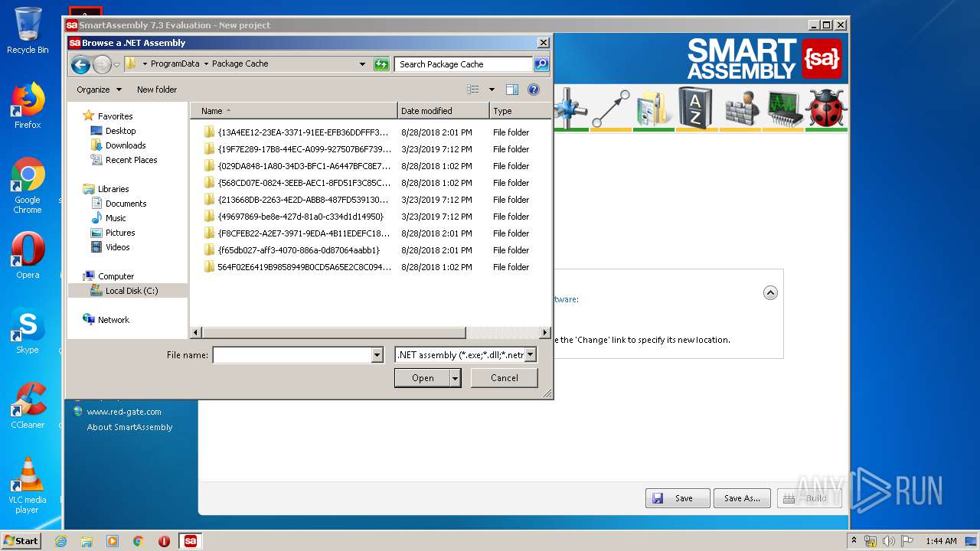This screenshot has width=980, height=551.
Task: Select the Google Chrome desktop icon
Action: 28,186
